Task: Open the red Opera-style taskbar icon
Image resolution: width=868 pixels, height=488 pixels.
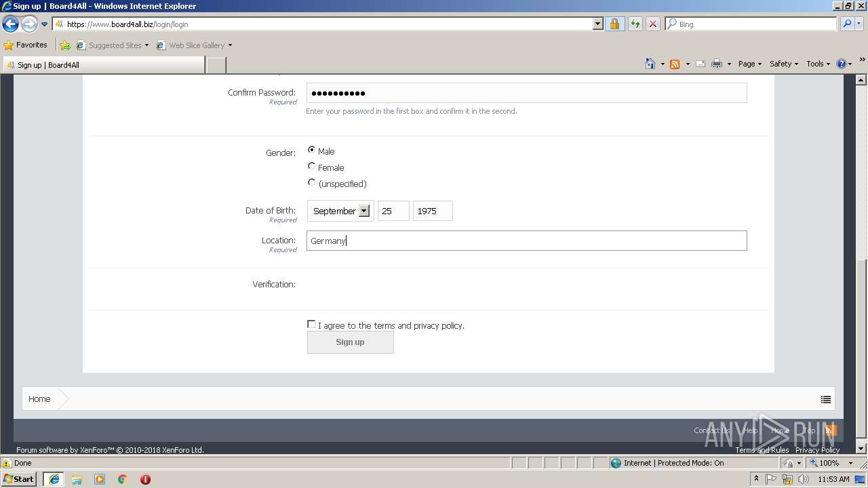Action: [145, 479]
